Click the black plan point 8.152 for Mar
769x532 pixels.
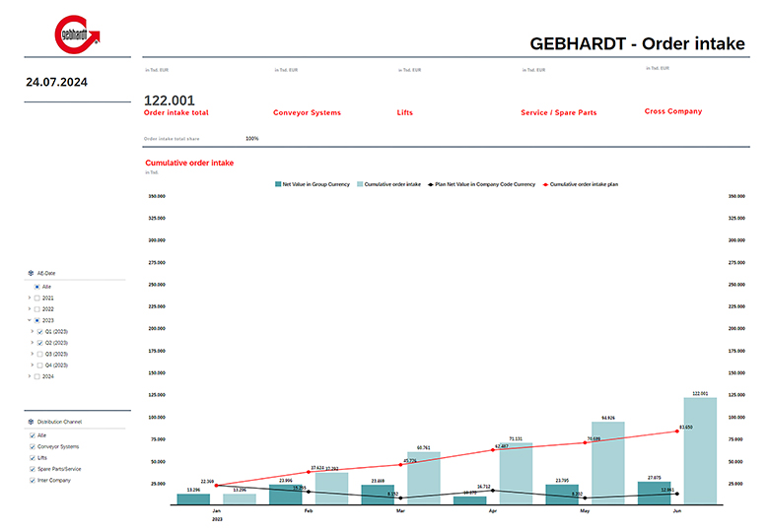coord(400,499)
